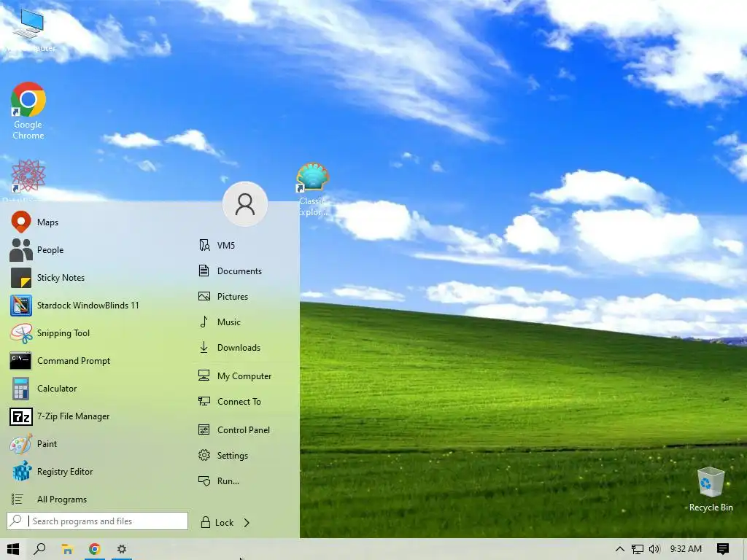The image size is (747, 560).
Task: Select Connect To in start menu
Action: click(244, 402)
